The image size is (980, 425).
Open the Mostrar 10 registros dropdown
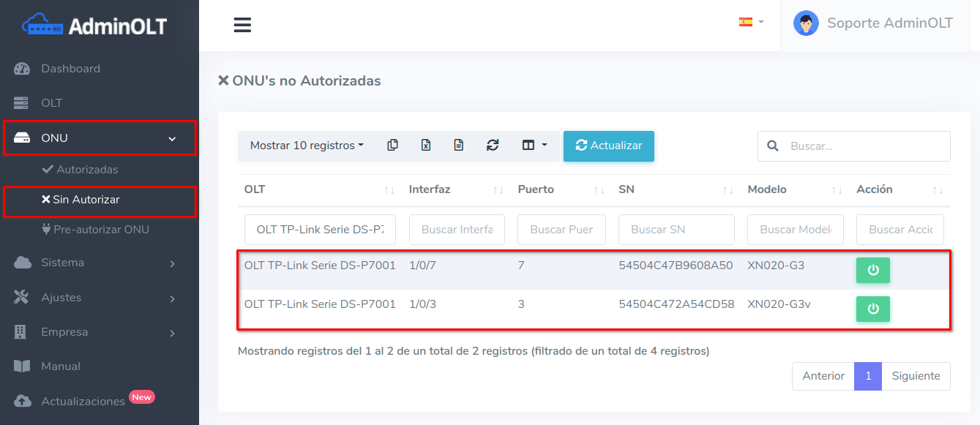307,146
